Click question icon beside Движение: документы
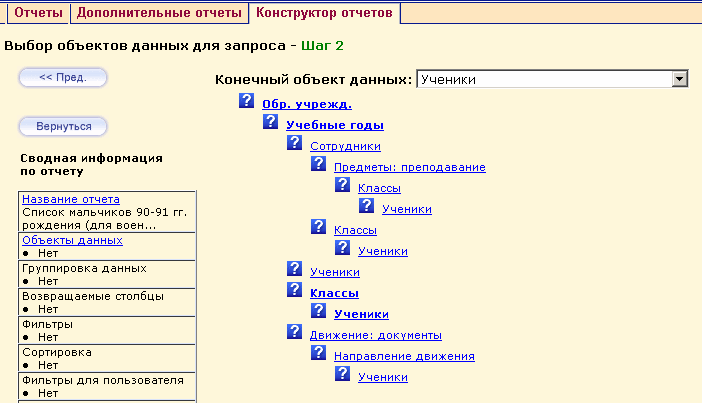Viewport: 702px width, 403px height. tap(294, 331)
